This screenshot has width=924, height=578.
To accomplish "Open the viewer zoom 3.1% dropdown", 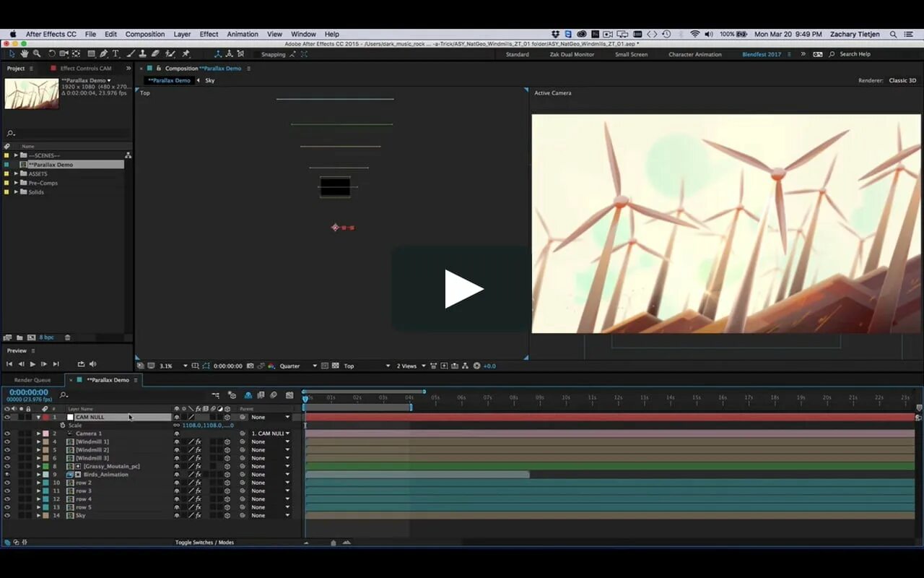I will coord(173,366).
